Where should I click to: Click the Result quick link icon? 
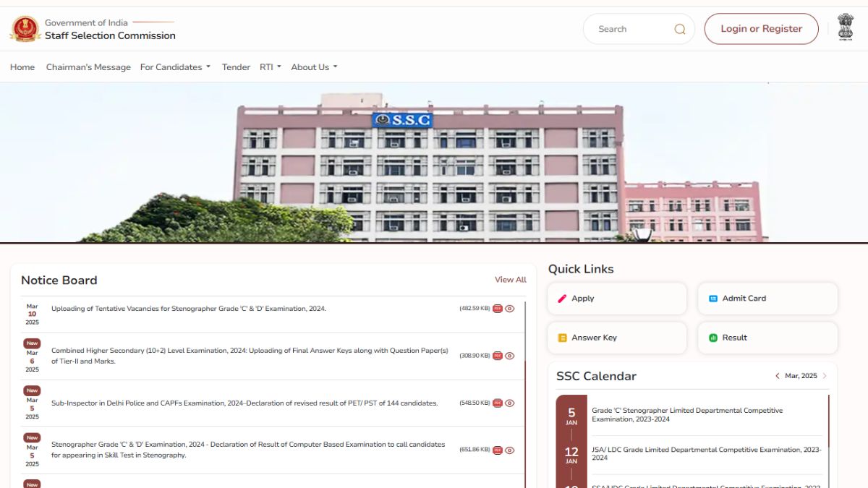coord(713,337)
